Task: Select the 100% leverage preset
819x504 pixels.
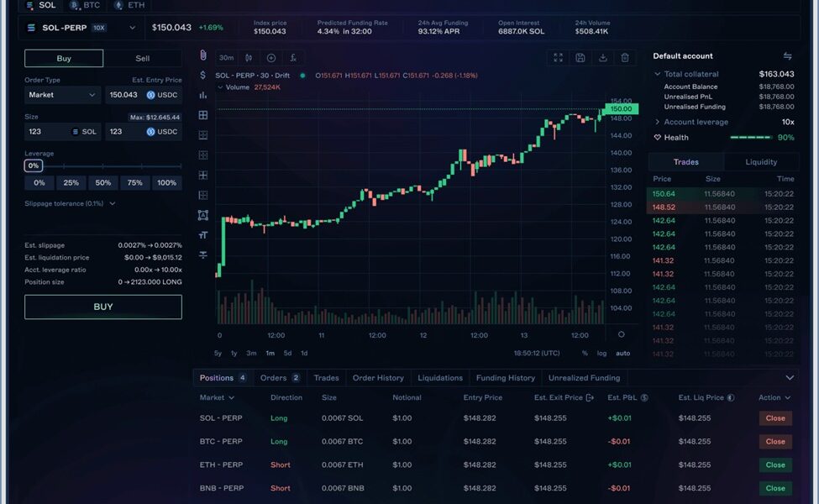Action: pyautogui.click(x=165, y=182)
